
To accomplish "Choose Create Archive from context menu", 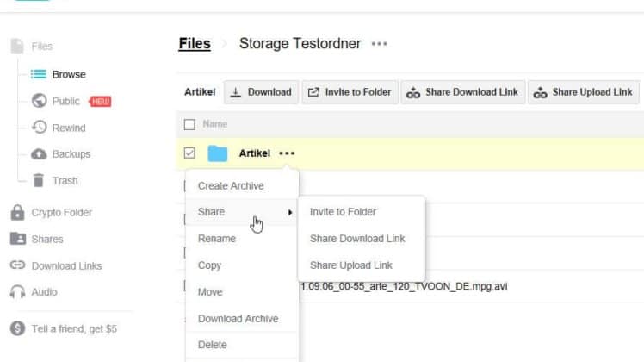I will (231, 186).
